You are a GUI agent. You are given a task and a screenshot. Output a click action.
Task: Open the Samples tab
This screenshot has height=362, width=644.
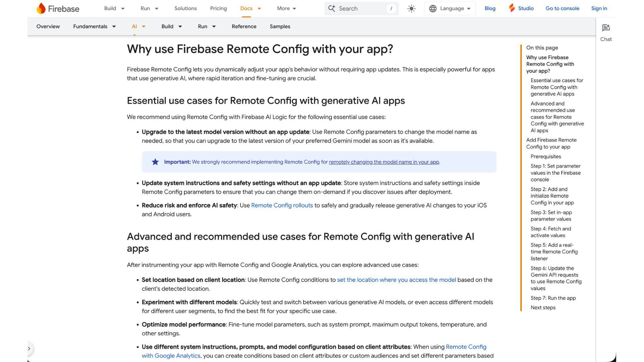click(280, 26)
